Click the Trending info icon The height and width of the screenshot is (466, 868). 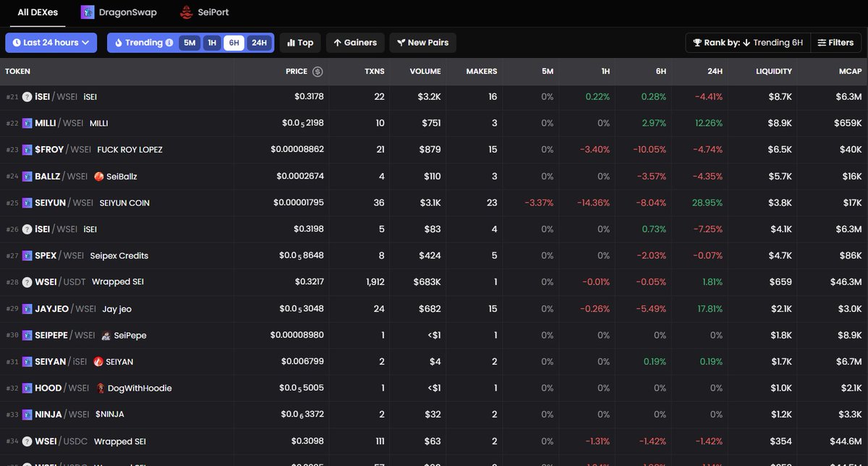(169, 43)
